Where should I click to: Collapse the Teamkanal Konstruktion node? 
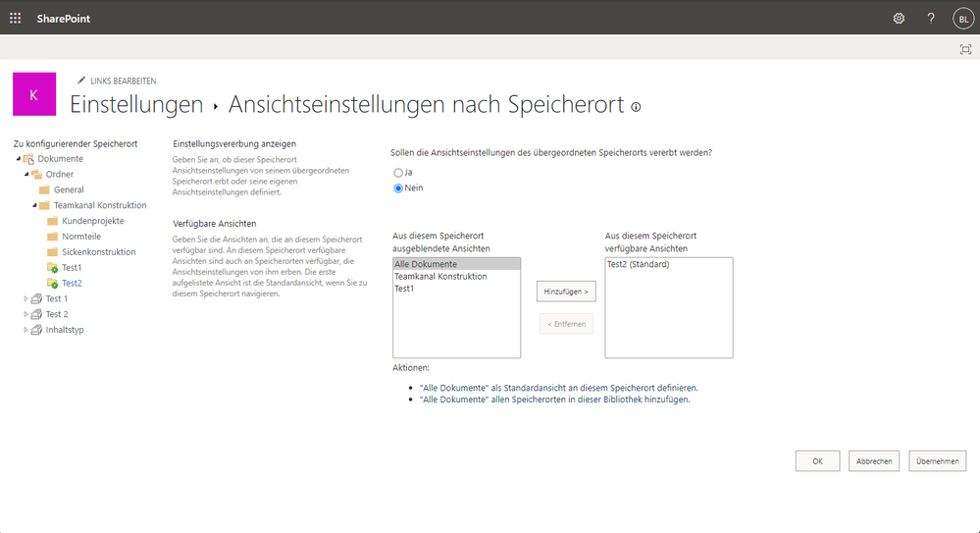coord(34,205)
